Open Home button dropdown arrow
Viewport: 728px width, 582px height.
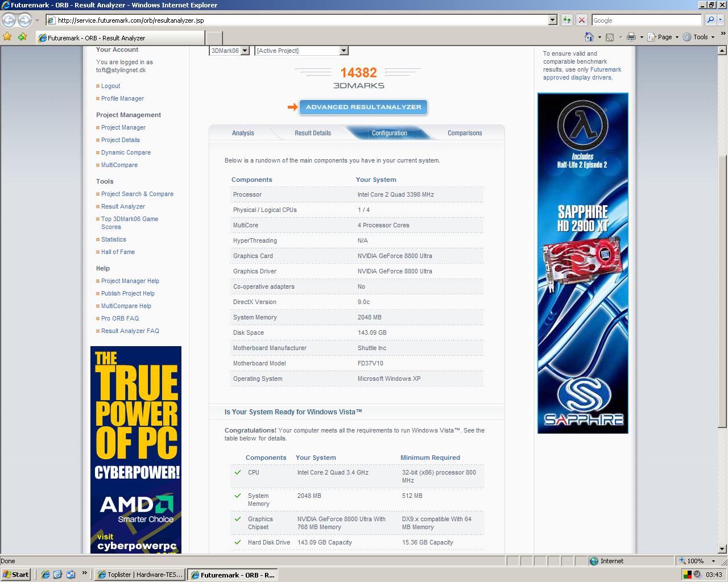(x=599, y=37)
